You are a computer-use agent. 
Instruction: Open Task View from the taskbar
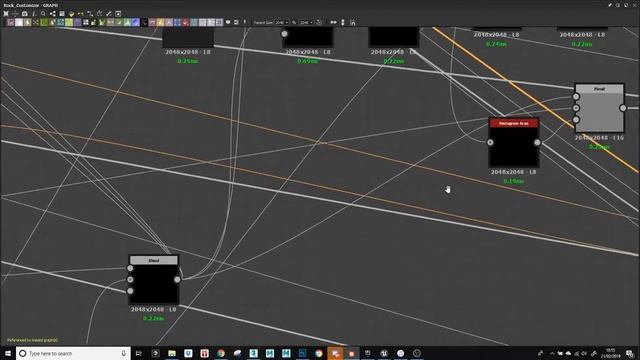pyautogui.click(x=139, y=353)
